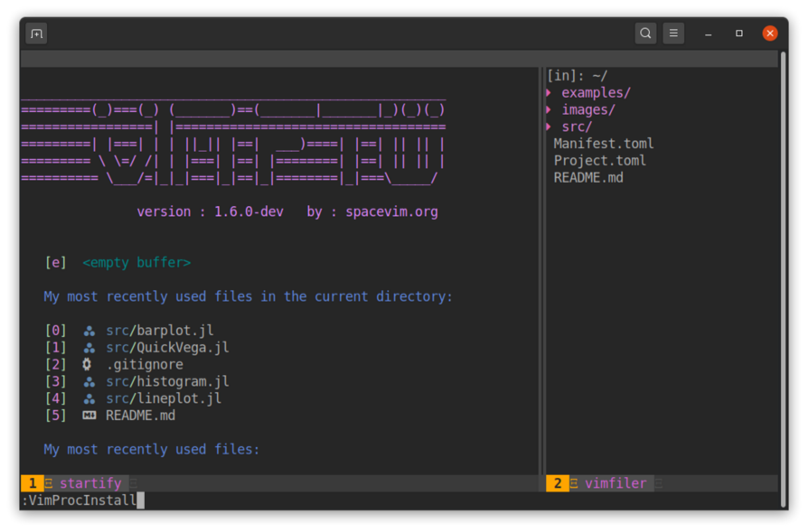Click the buffer icon left of startify label
Screen dimensions: 808x532
point(48,483)
